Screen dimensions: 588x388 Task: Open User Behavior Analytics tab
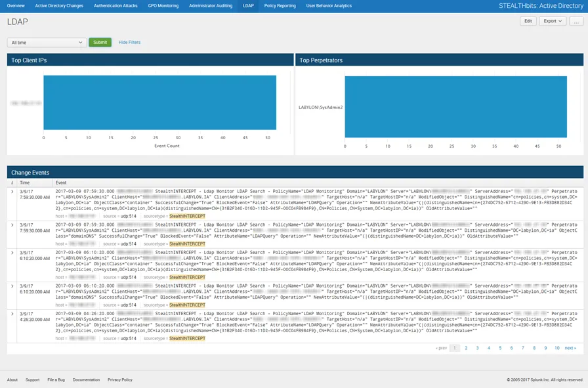coord(329,6)
